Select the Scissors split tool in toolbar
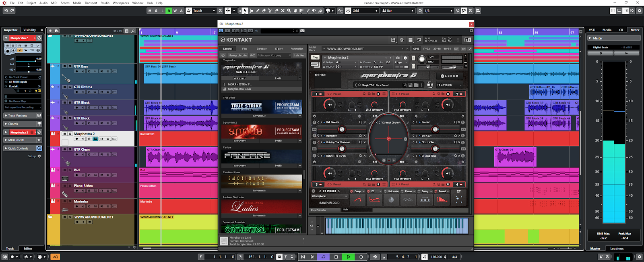This screenshot has width=644, height=262. click(x=270, y=11)
